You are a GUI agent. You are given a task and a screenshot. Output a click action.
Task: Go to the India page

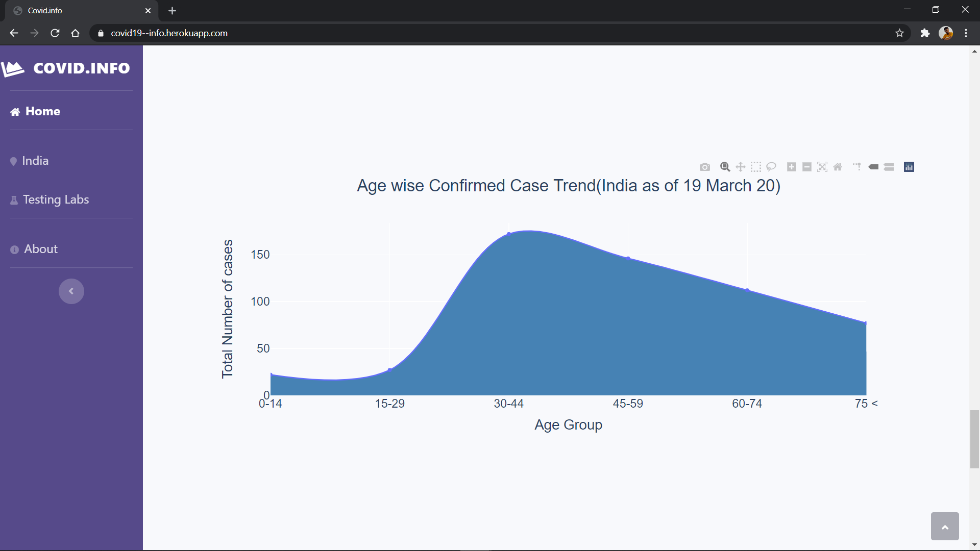pyautogui.click(x=35, y=161)
